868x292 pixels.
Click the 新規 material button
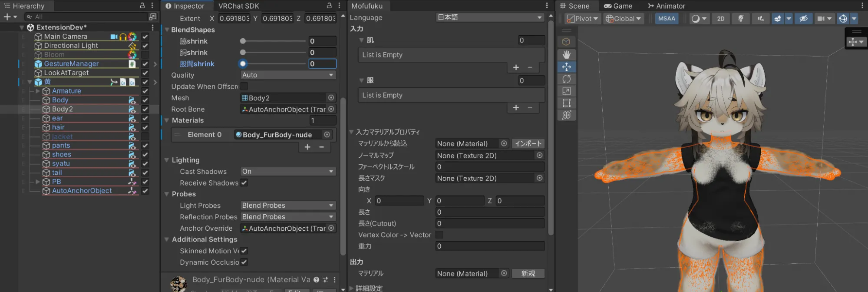[x=528, y=273]
